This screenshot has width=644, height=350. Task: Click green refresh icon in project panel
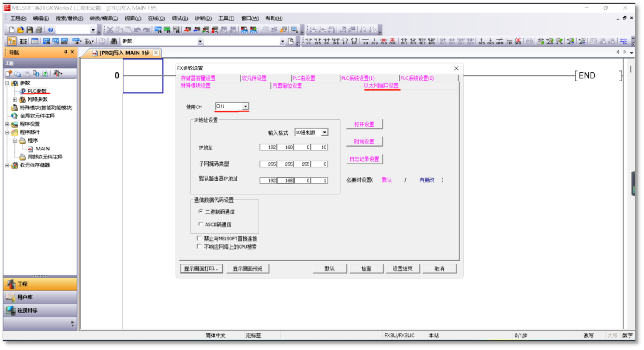pos(45,74)
